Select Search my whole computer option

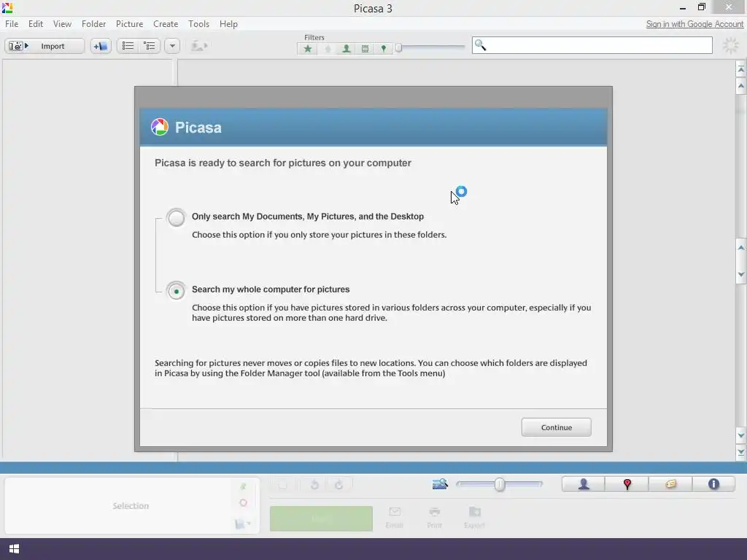pyautogui.click(x=177, y=290)
